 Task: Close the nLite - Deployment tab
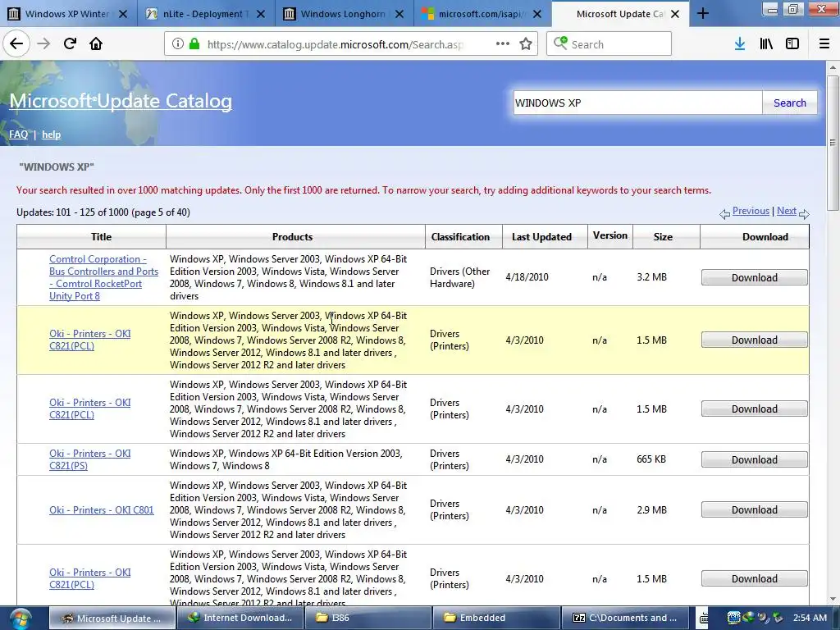tap(261, 14)
